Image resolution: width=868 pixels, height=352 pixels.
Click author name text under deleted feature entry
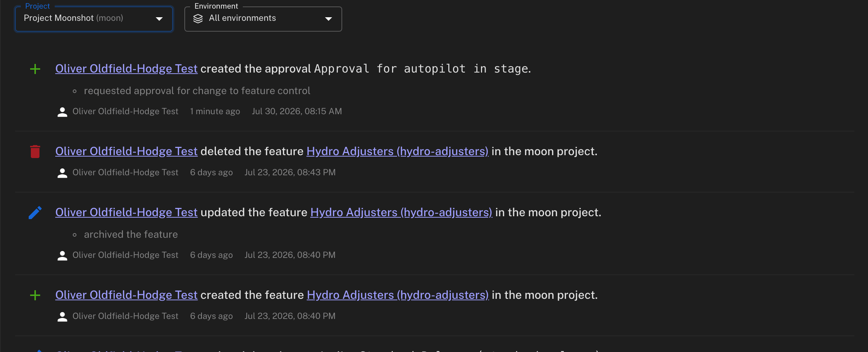pos(125,172)
